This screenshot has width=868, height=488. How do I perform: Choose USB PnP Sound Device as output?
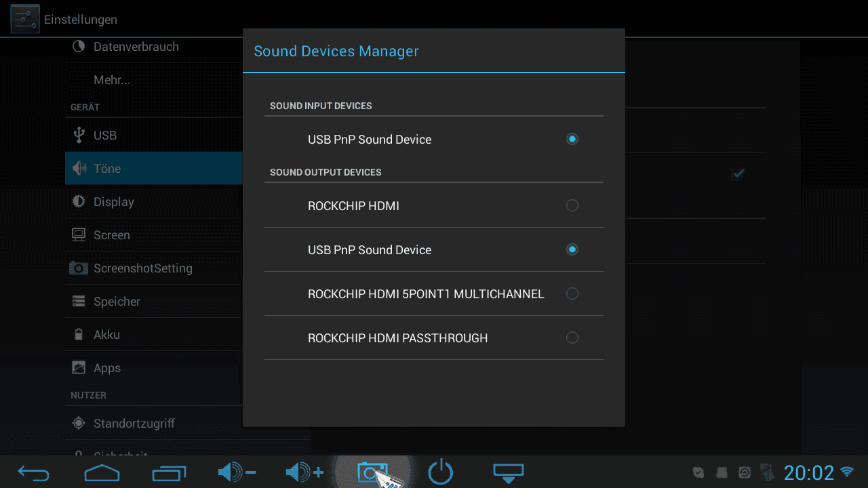(572, 249)
